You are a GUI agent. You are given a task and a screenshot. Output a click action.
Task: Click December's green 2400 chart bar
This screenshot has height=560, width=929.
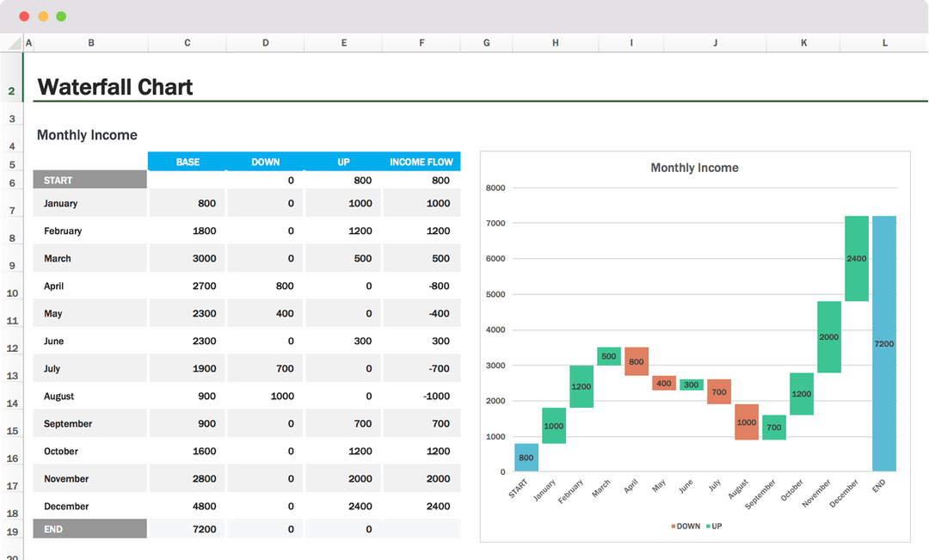coord(856,258)
